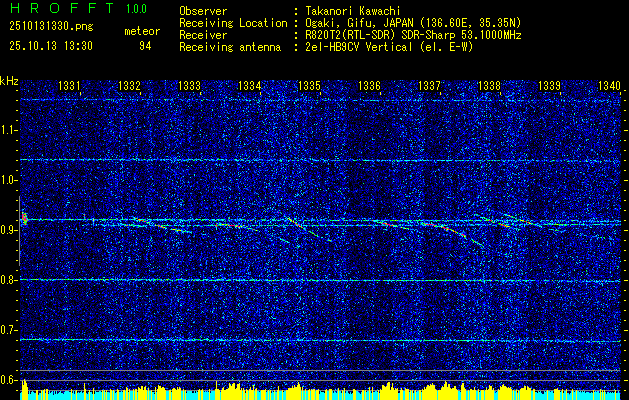Click the receiver text R820T2(RTL-SDR) SDR-Sharp 53.1000MHz
Image resolution: width=629 pixels, height=400 pixels.
[412, 35]
